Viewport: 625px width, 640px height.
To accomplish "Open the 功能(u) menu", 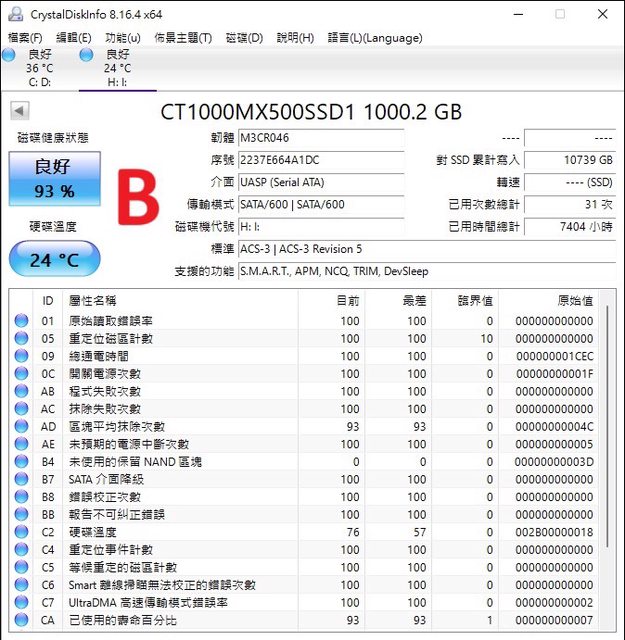I will pyautogui.click(x=123, y=38).
